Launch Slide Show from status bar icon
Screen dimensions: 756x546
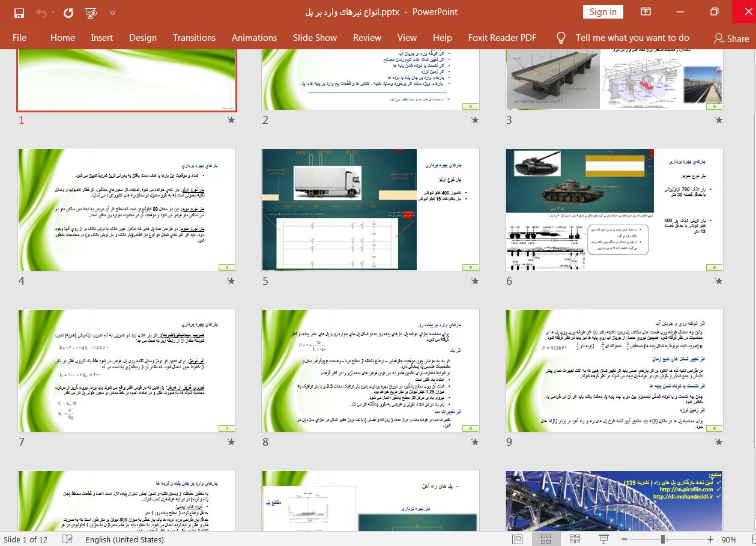(603, 539)
